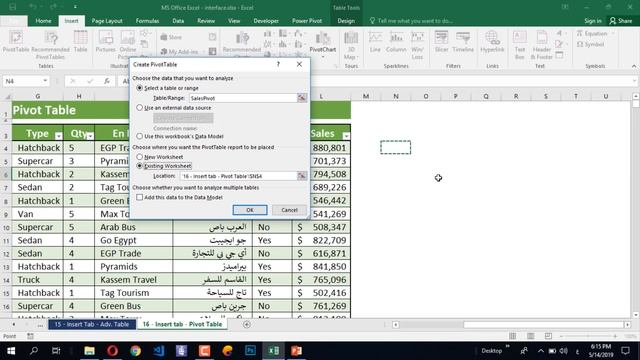Open Windows Start menu
The height and width of the screenshot is (360, 640).
(11, 351)
